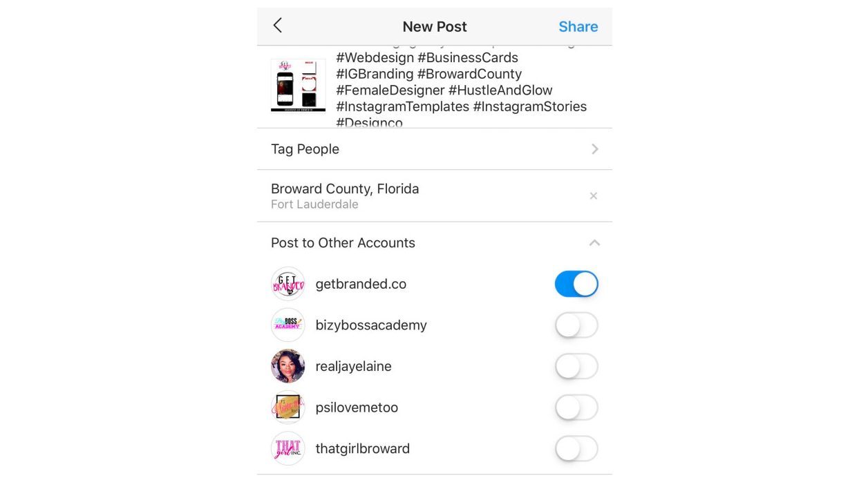Tap the getbranded.co account name

[x=361, y=284]
